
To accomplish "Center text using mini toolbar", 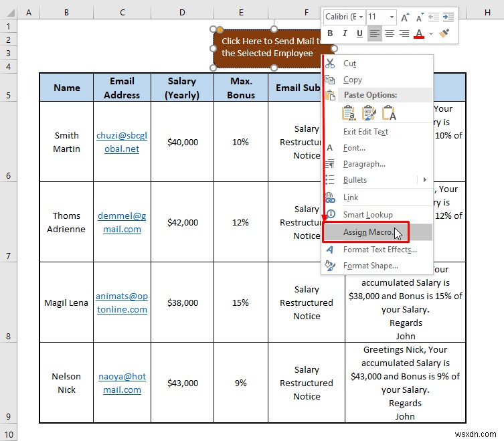I will pyautogui.click(x=390, y=33).
